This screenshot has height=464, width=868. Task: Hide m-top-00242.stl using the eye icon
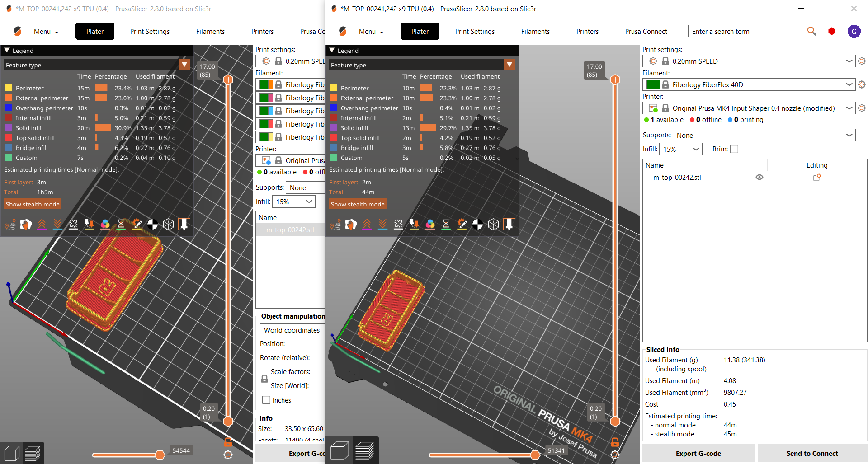pyautogui.click(x=759, y=177)
